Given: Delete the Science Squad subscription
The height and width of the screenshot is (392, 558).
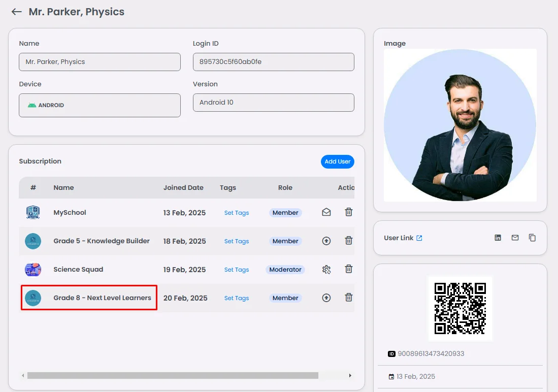Looking at the screenshot, I should 349,269.
